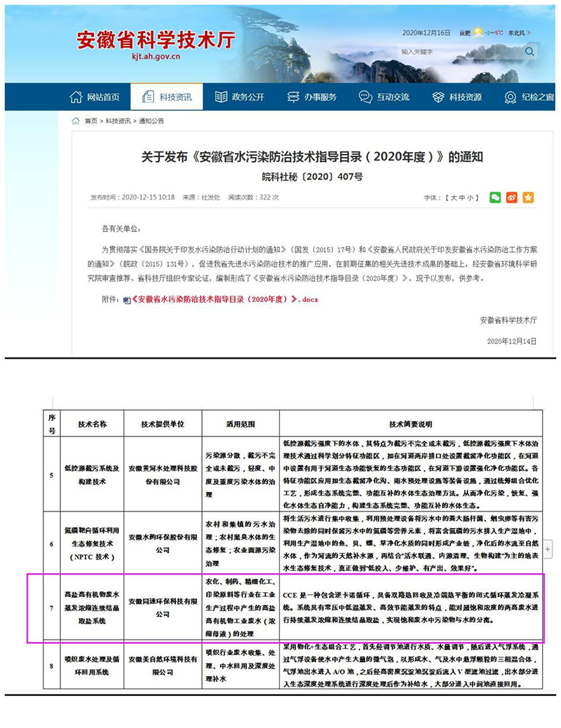Viewport: 561px width, 728px height.
Task: Click the chat bubble icon beside 互动交流
Action: click(x=365, y=97)
